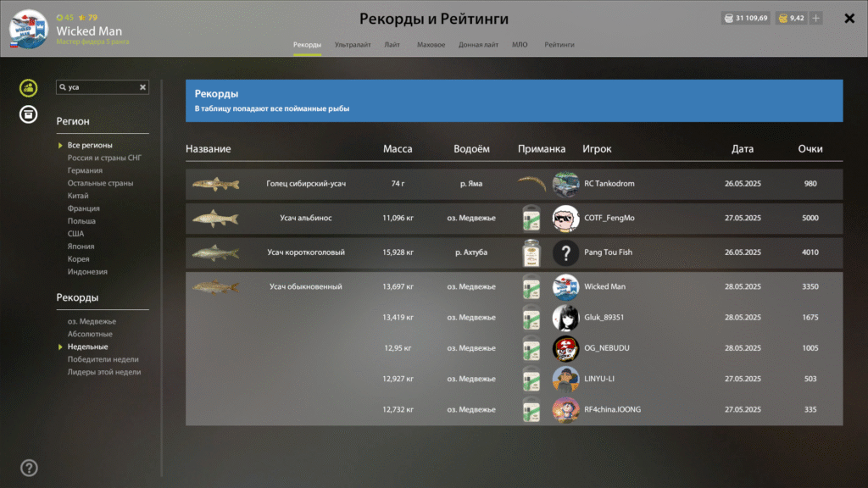Sort table by Масса column header
Viewport: 868px width, 488px height.
pyautogui.click(x=398, y=149)
